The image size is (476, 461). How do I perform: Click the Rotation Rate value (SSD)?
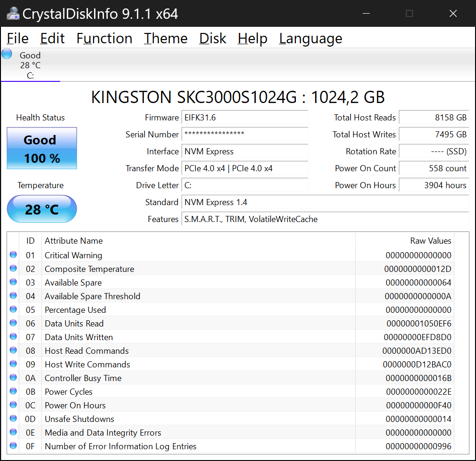tap(434, 151)
